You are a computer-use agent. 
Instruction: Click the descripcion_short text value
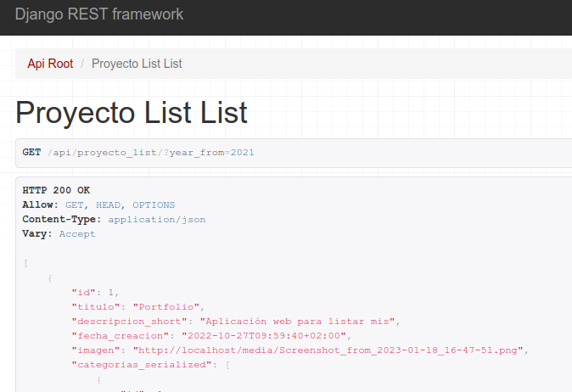(x=294, y=321)
